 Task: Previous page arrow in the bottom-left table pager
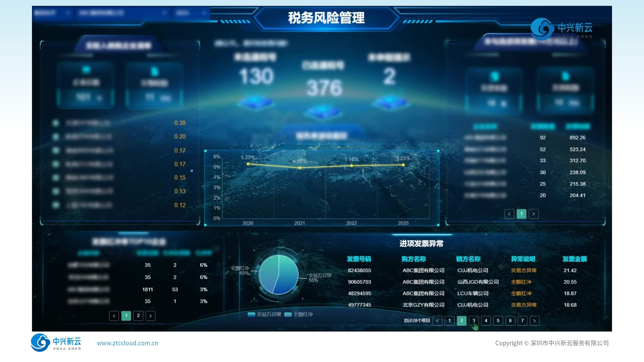coord(114,316)
